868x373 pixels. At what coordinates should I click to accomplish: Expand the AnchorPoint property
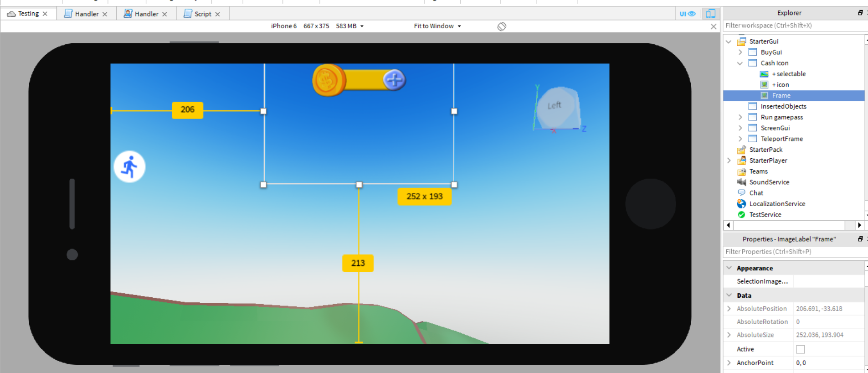pyautogui.click(x=729, y=363)
